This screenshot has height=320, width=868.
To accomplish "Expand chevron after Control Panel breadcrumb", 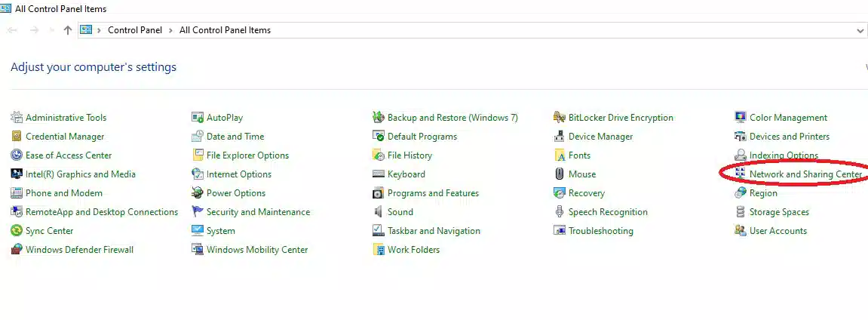I will point(172,30).
